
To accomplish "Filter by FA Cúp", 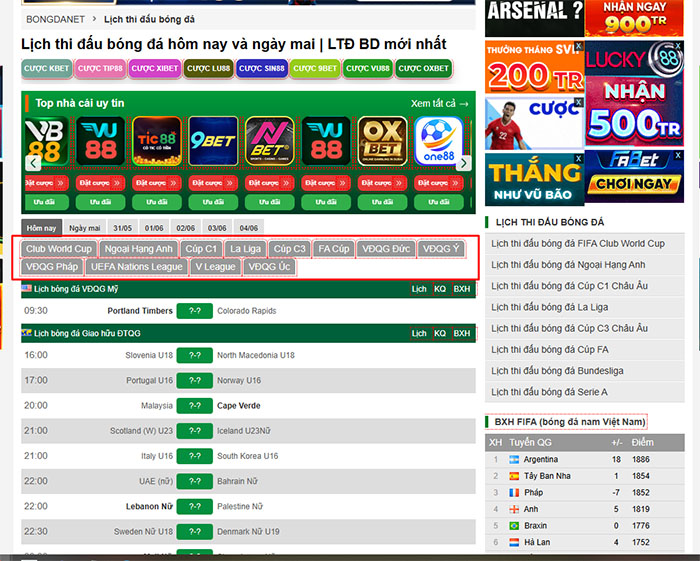I will pos(333,249).
